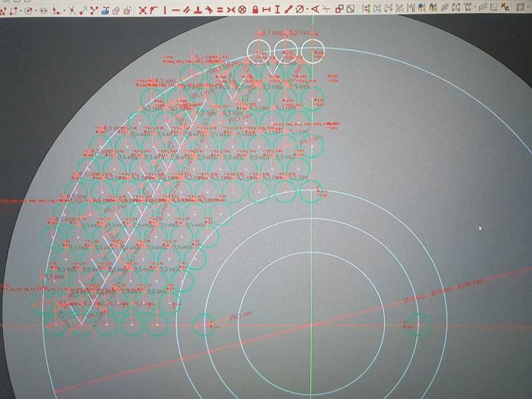Open the rectangle tool dropdown arrow
Image resolution: width=532 pixels, height=399 pixels.
[21, 11]
